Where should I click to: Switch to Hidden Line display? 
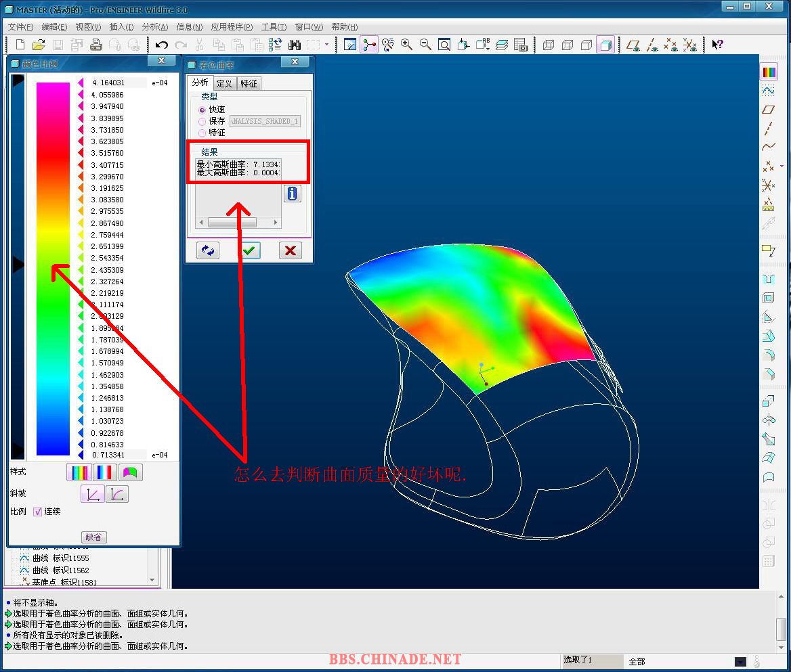(568, 45)
